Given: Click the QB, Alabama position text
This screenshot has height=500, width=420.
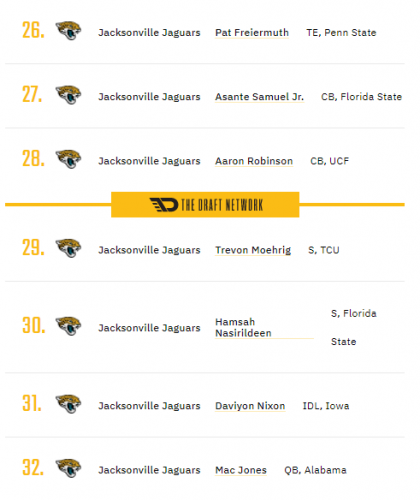Looking at the screenshot, I should (x=315, y=470).
